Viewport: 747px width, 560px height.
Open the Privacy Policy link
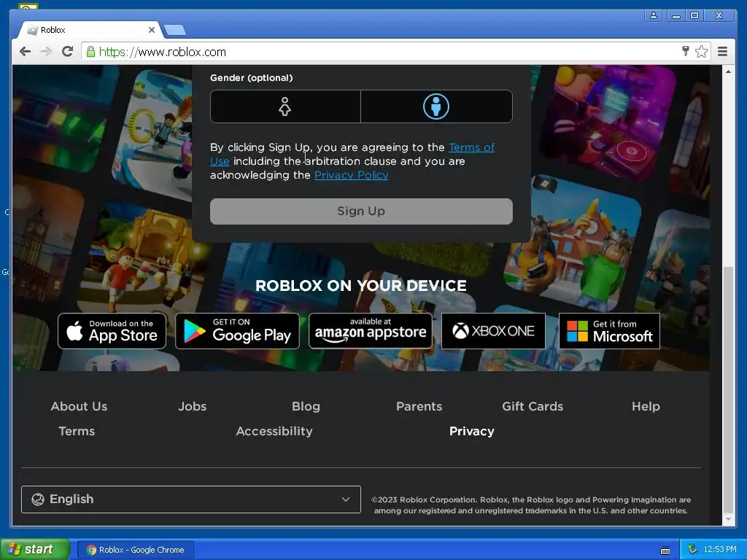point(351,175)
